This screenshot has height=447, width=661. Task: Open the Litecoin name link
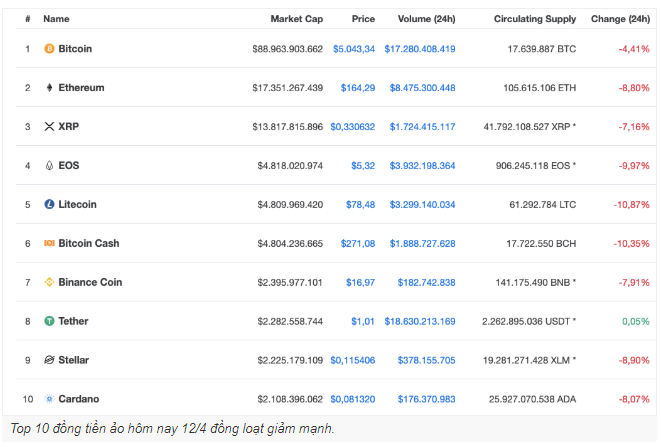pyautogui.click(x=78, y=205)
